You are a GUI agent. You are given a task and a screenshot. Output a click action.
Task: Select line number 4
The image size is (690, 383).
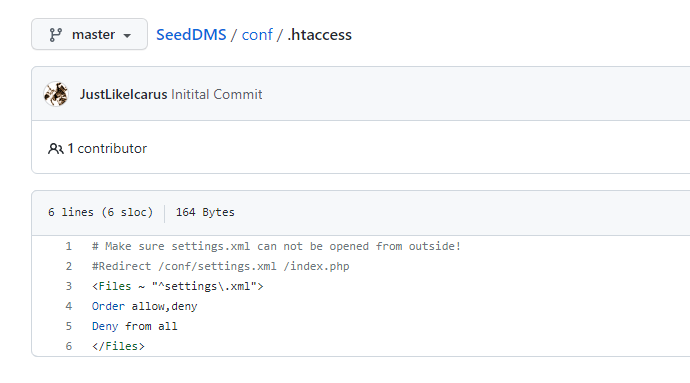(x=69, y=306)
